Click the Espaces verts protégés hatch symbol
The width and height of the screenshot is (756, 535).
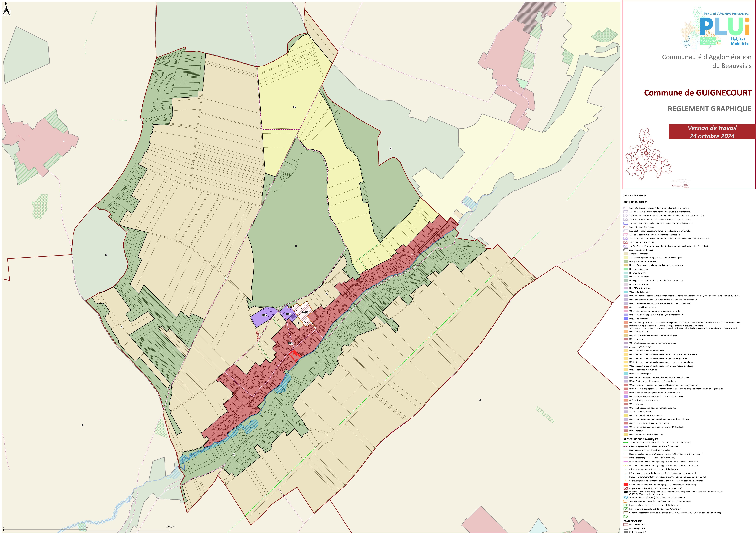click(x=626, y=509)
